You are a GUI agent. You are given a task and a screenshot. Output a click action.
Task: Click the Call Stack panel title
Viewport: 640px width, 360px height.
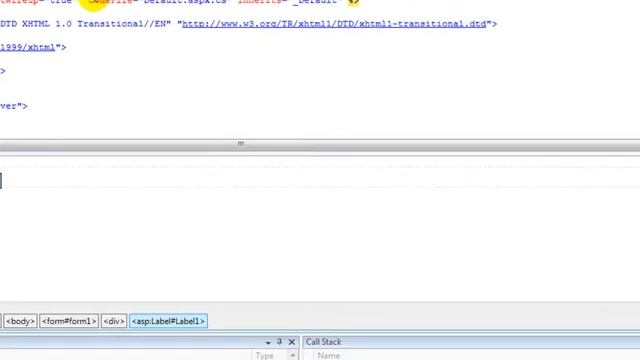pos(323,342)
